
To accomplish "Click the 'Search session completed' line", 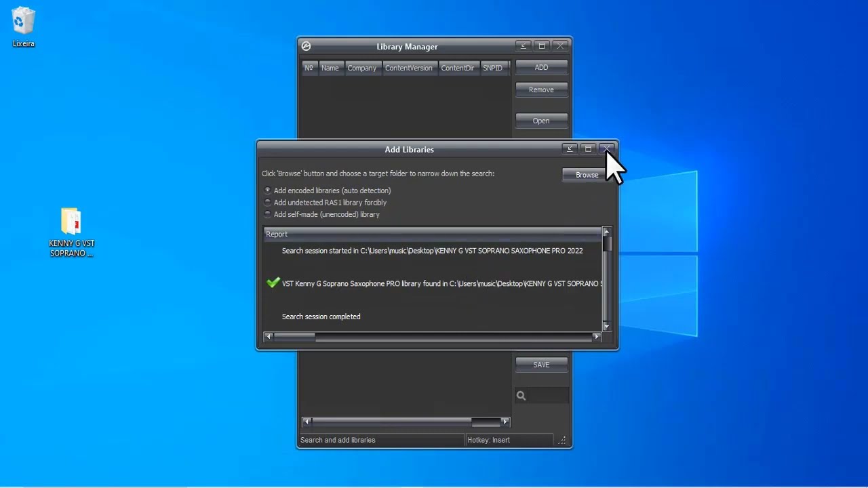I will point(321,317).
